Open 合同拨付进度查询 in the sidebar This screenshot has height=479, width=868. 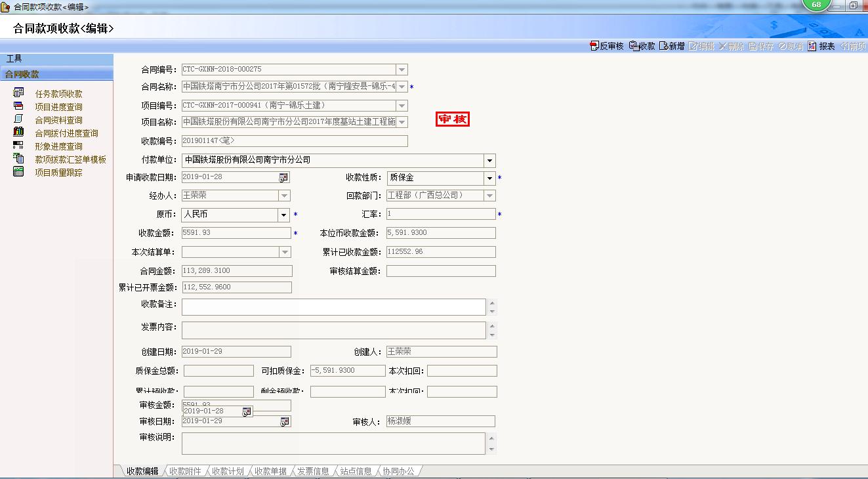click(66, 133)
